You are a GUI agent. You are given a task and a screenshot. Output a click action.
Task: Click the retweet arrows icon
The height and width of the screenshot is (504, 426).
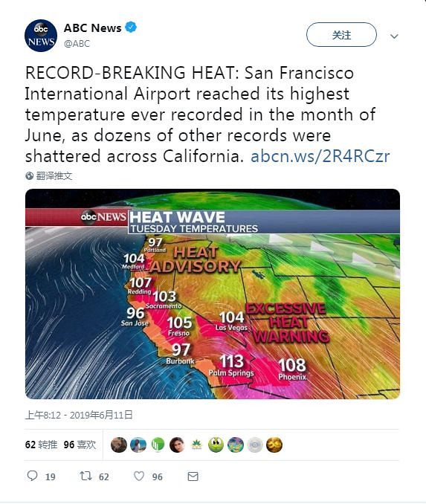[x=85, y=476]
